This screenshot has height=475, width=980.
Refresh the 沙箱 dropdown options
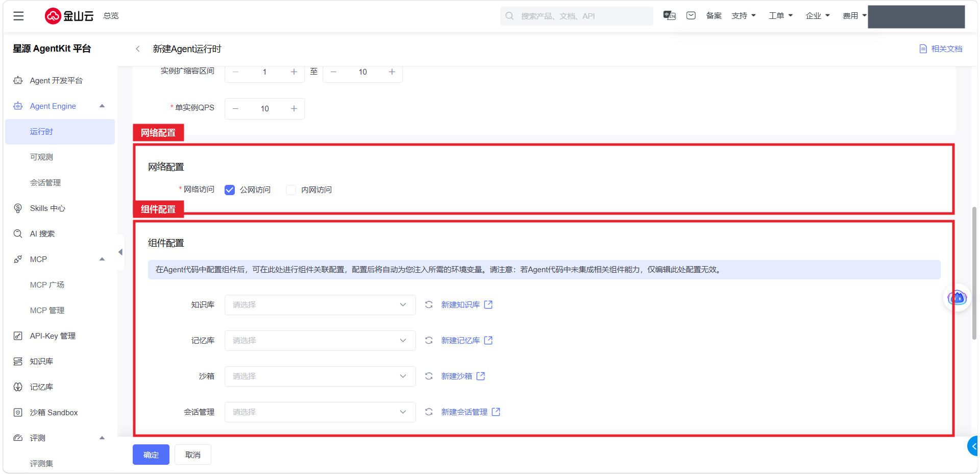click(429, 376)
